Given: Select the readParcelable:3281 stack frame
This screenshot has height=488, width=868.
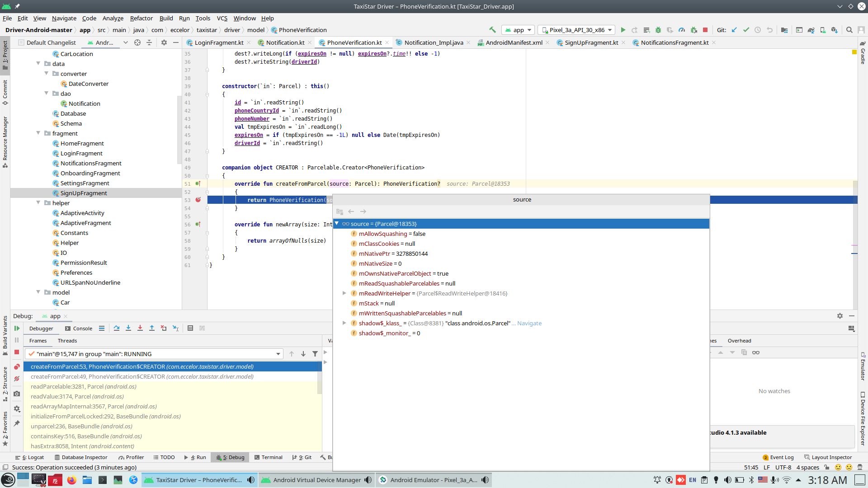Looking at the screenshot, I should point(83,387).
